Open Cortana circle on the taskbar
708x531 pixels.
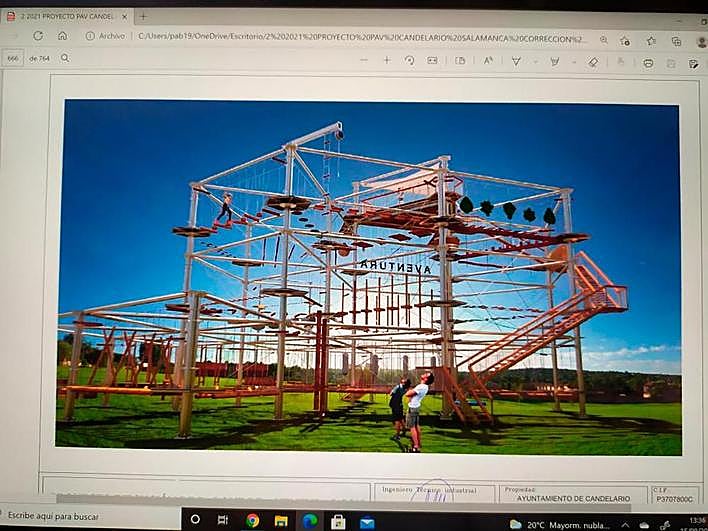click(195, 519)
